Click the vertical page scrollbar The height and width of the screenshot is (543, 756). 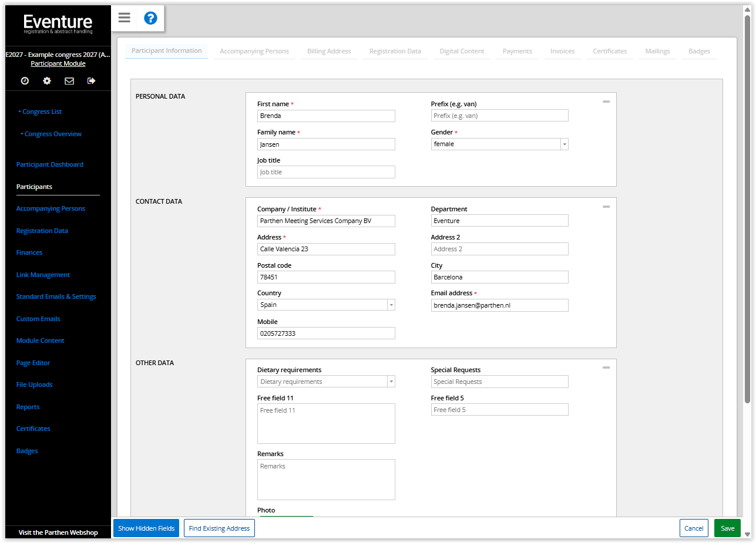click(747, 211)
